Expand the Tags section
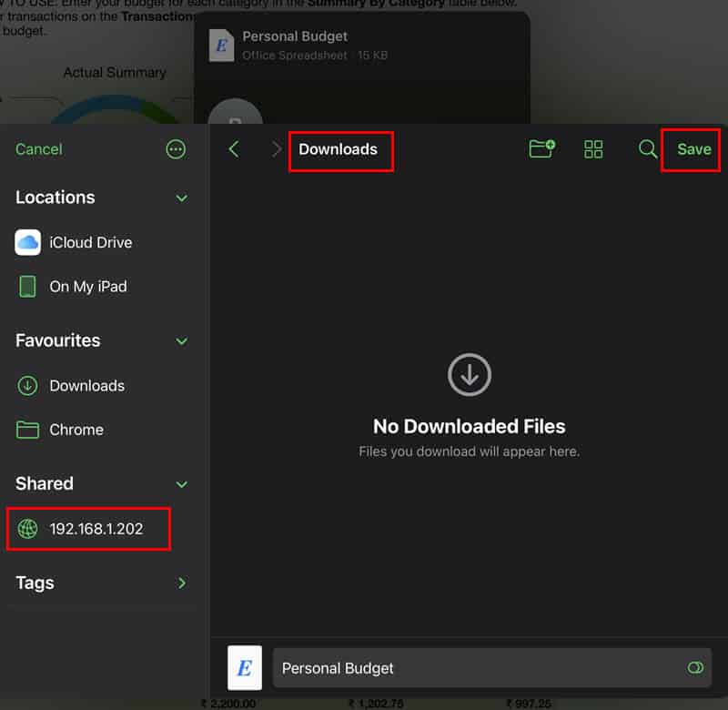 pyautogui.click(x=182, y=583)
